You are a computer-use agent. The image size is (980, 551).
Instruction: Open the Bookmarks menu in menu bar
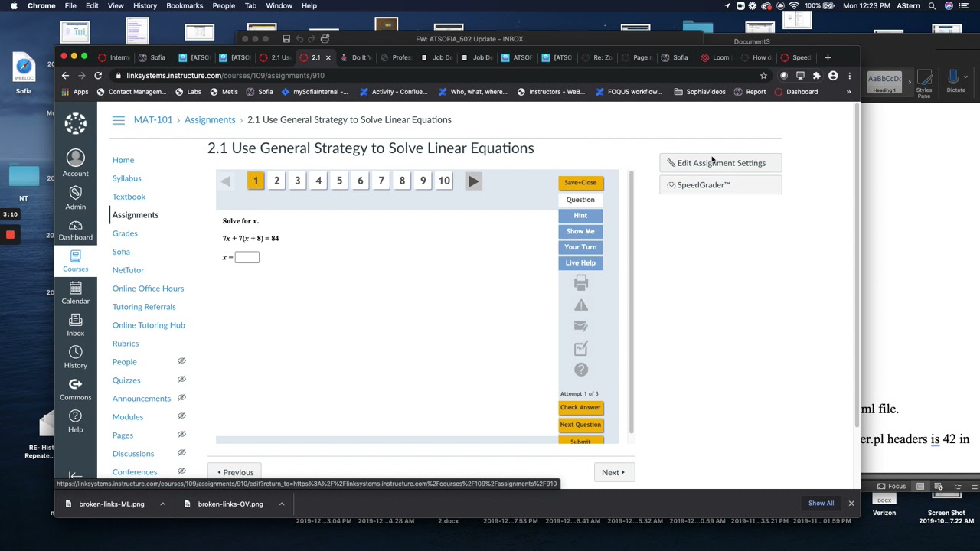(x=185, y=6)
